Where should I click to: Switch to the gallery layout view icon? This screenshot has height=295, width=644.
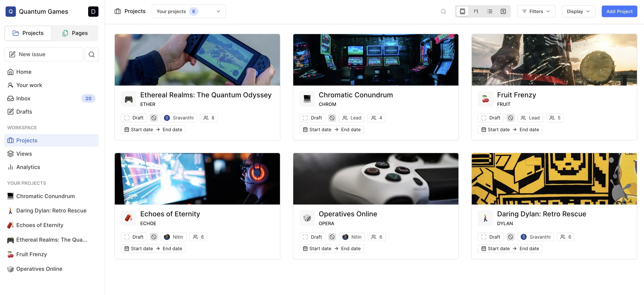pos(462,11)
